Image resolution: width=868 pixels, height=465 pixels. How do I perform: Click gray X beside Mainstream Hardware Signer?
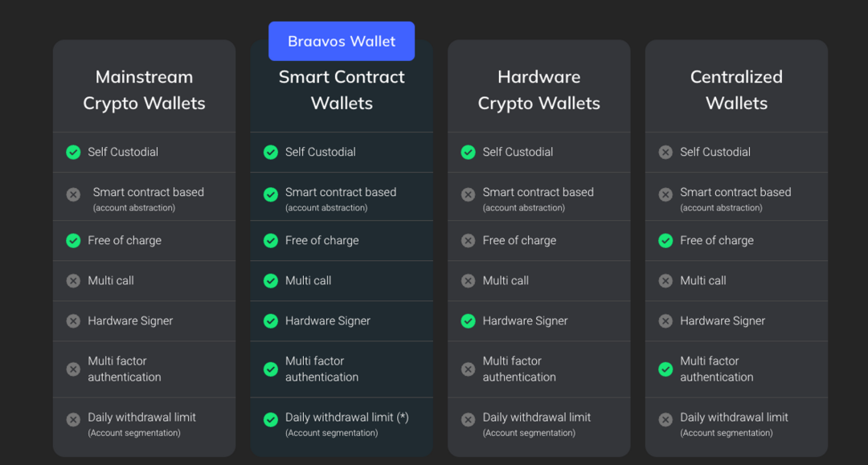(73, 320)
